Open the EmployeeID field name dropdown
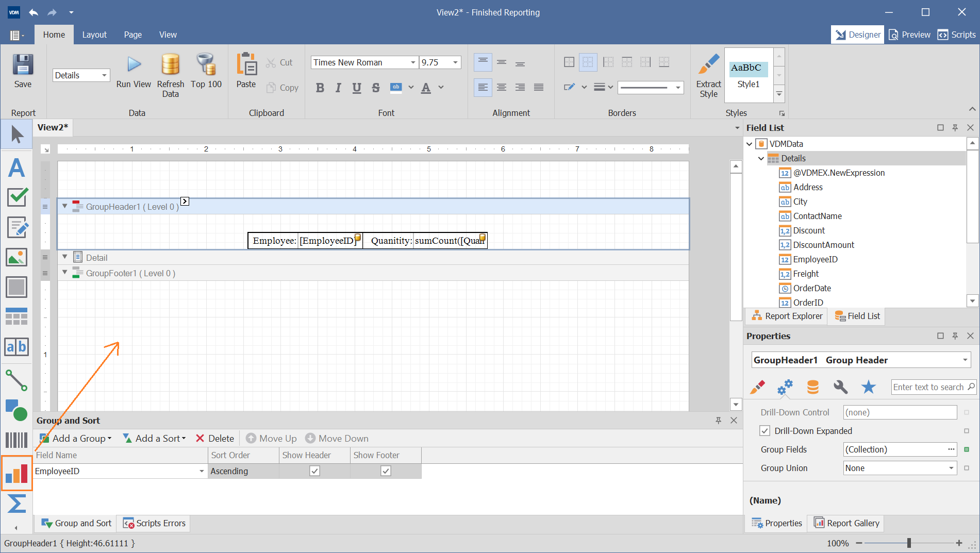This screenshot has height=553, width=980. (x=202, y=471)
